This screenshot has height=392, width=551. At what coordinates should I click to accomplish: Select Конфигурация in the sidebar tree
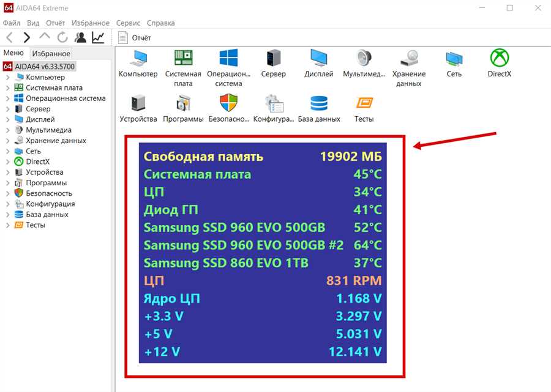click(x=45, y=204)
